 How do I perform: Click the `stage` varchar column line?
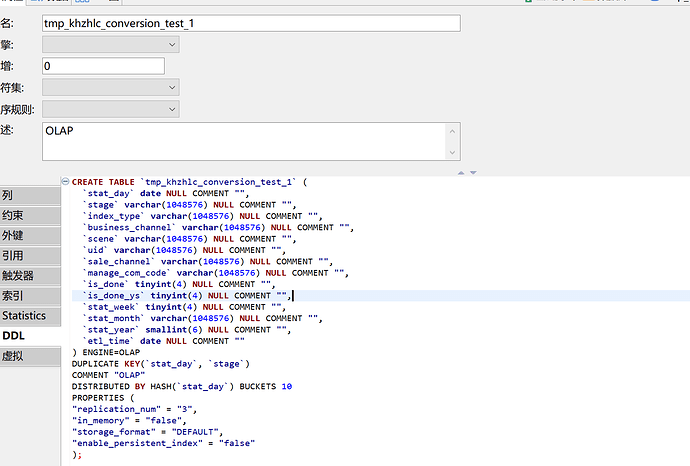click(x=189, y=205)
